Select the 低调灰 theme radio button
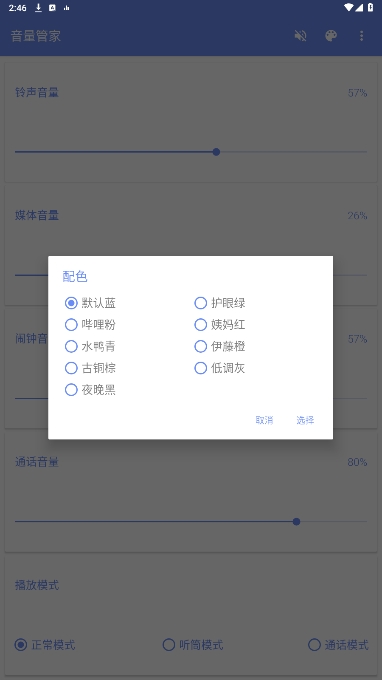This screenshot has height=680, width=382. (x=220, y=368)
